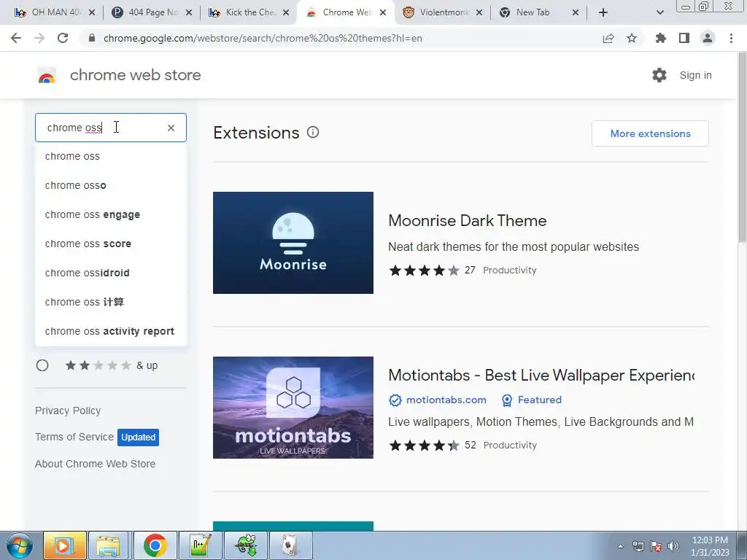Click the motiontabs.com verified publisher link

438,400
